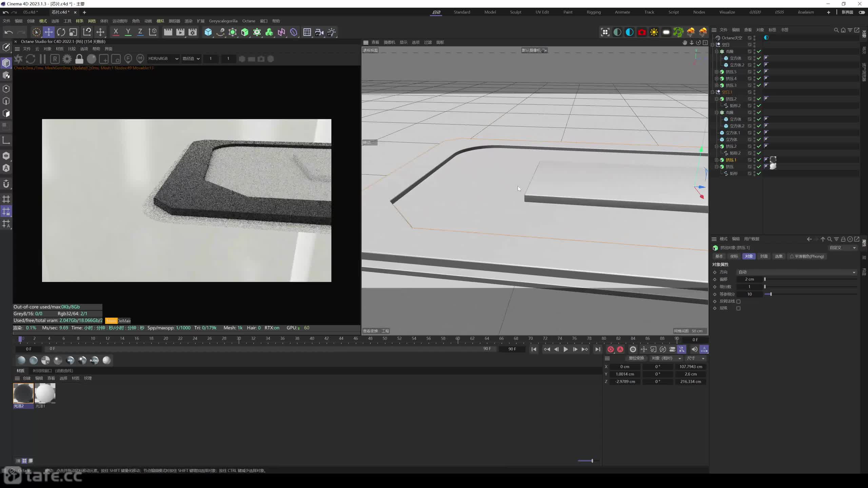This screenshot has width=868, height=488.
Task: Restart render in Octane Live Viewer
Action: (31, 59)
